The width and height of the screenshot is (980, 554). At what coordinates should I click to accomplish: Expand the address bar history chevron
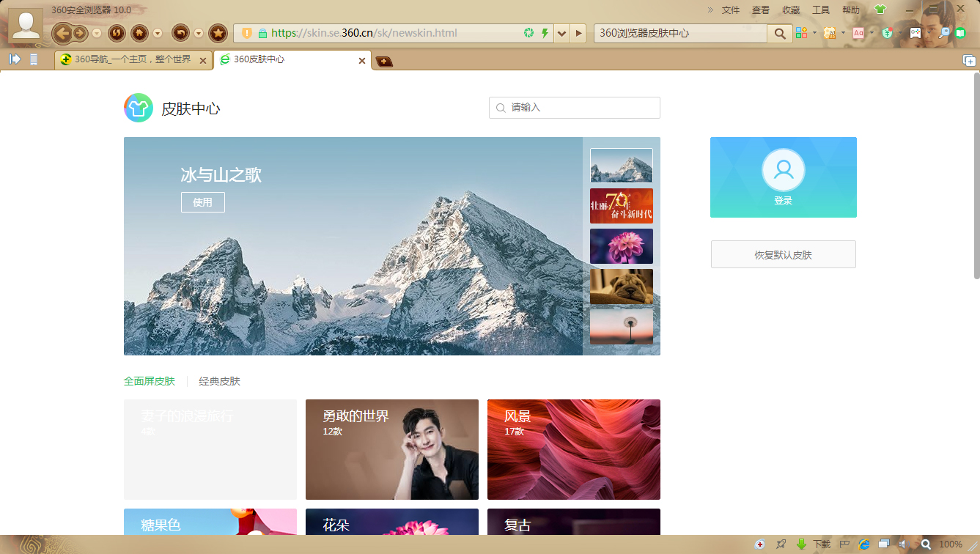(x=562, y=33)
